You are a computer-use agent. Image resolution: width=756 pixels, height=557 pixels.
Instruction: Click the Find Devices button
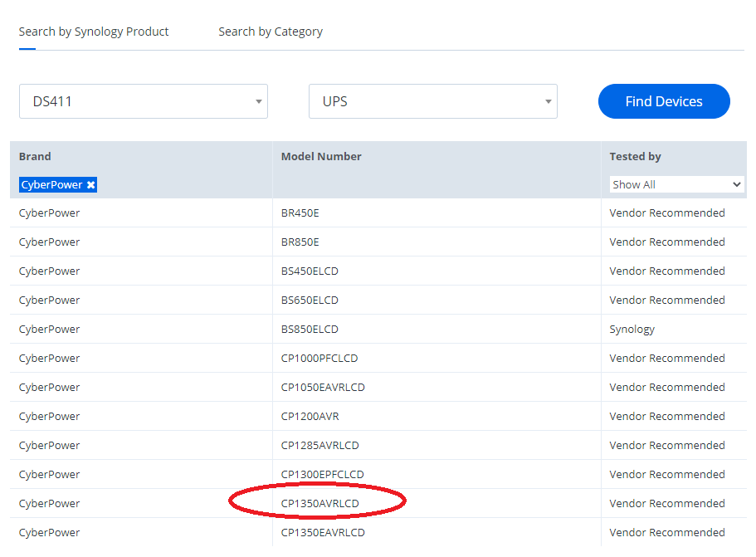(664, 101)
